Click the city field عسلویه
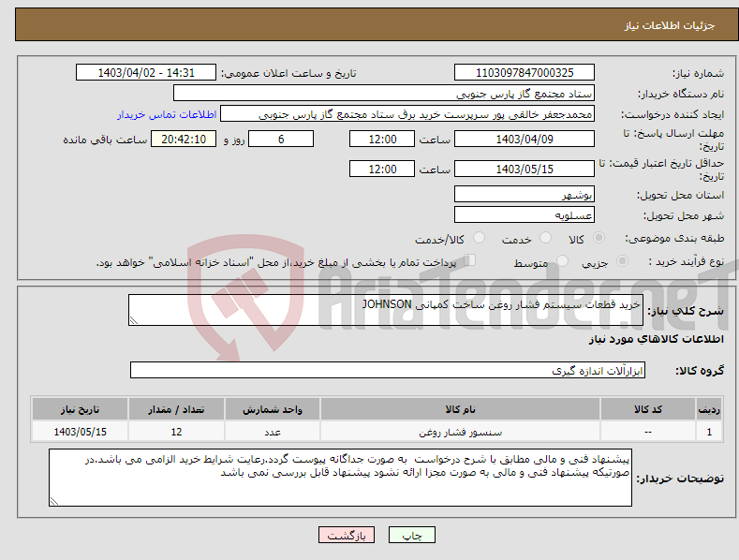The height and width of the screenshot is (560, 739). pyautogui.click(x=525, y=215)
